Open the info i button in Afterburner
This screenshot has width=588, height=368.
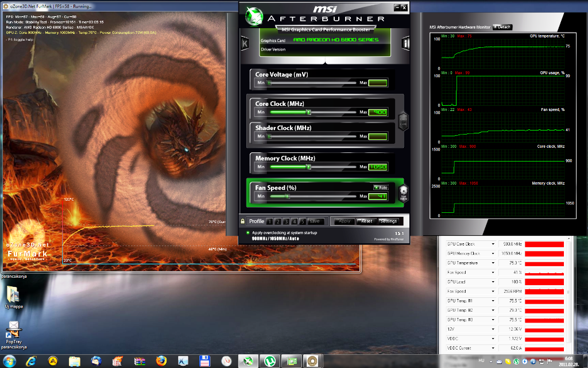(405, 44)
